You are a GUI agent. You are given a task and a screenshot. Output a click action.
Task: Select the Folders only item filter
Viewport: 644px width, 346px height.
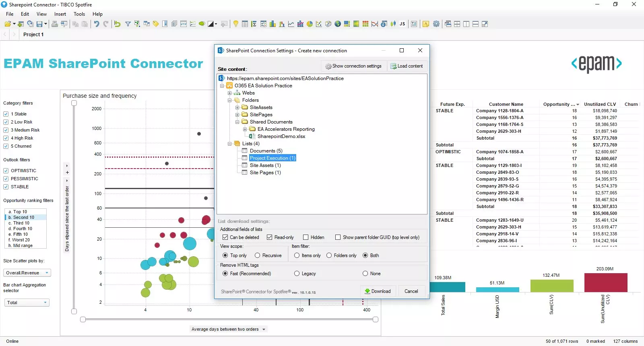pyautogui.click(x=329, y=255)
